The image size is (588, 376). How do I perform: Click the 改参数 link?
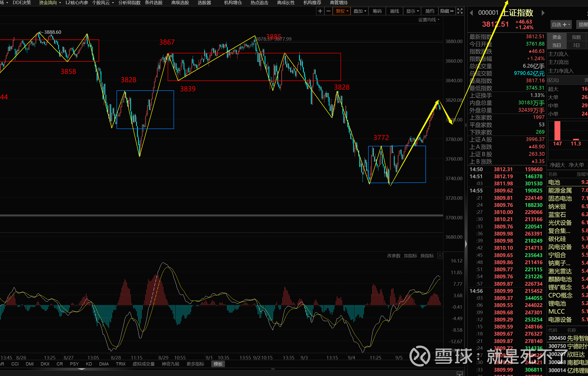[x=394, y=256]
